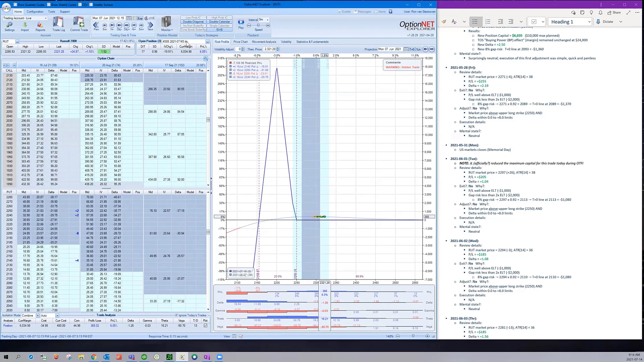Open the Auto dropdown in Trade Analysis
The image size is (644, 362).
click(57, 315)
